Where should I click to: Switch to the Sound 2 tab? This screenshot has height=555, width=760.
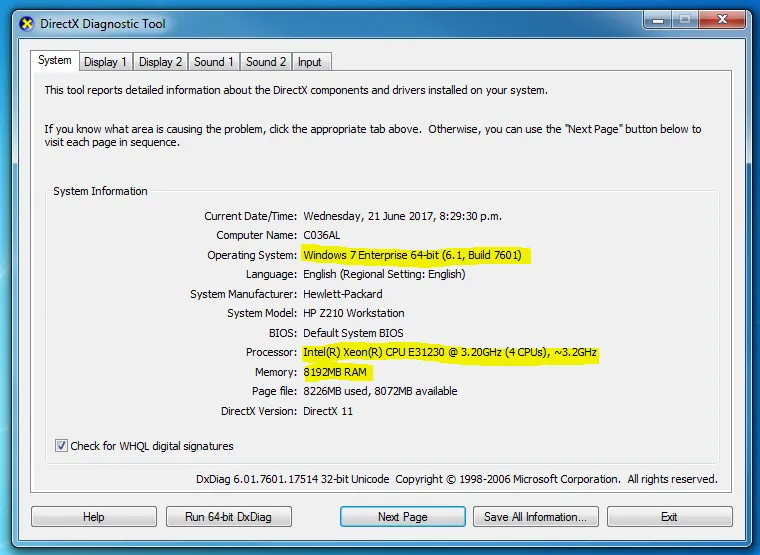pyautogui.click(x=266, y=62)
